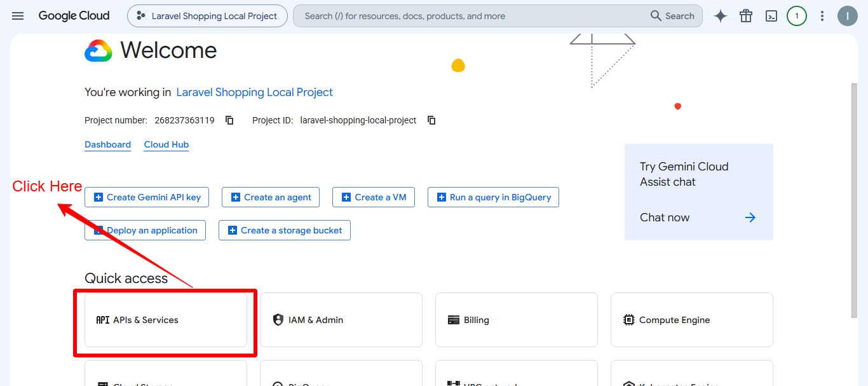Click the Google Cloud logo
Viewport: 868px width, 386px height.
pyautogui.click(x=74, y=16)
